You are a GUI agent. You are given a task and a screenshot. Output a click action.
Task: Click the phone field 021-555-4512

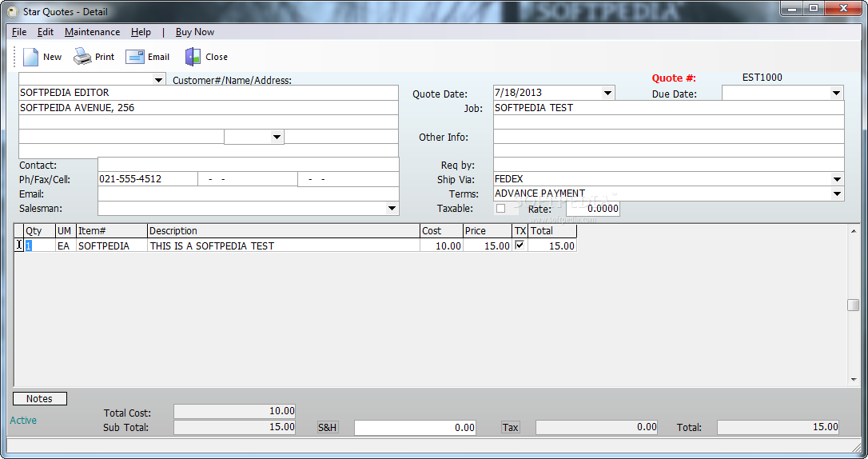point(148,179)
